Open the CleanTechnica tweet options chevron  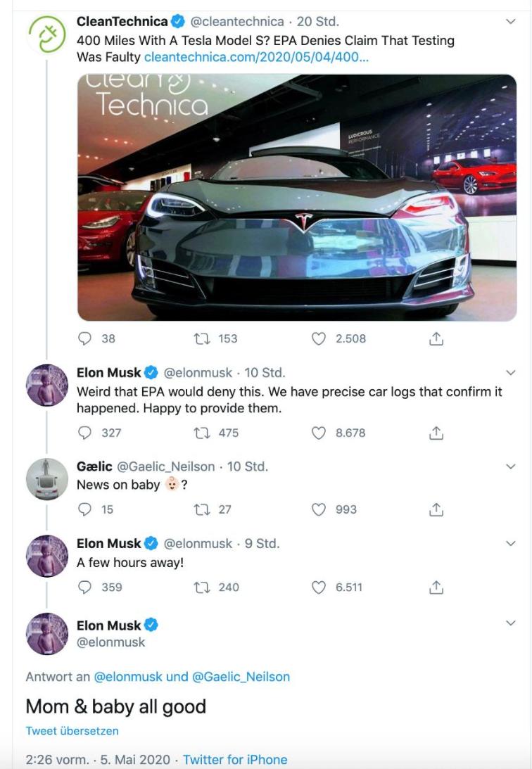click(511, 22)
